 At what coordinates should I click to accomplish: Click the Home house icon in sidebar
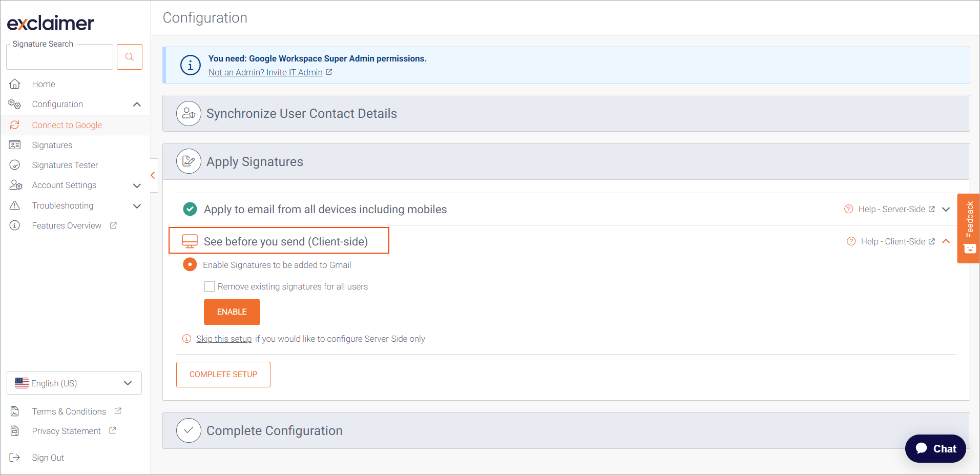(15, 84)
